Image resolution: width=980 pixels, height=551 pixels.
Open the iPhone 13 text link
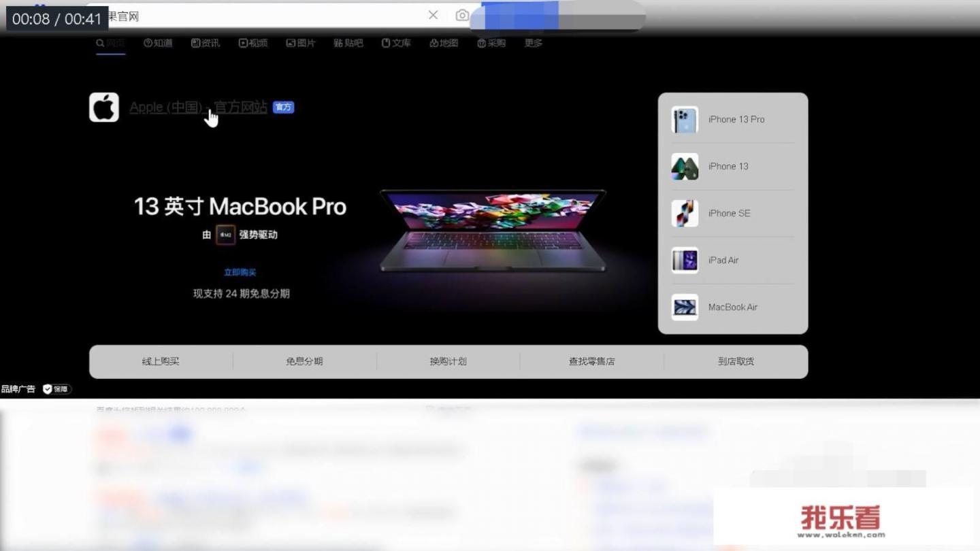(728, 166)
